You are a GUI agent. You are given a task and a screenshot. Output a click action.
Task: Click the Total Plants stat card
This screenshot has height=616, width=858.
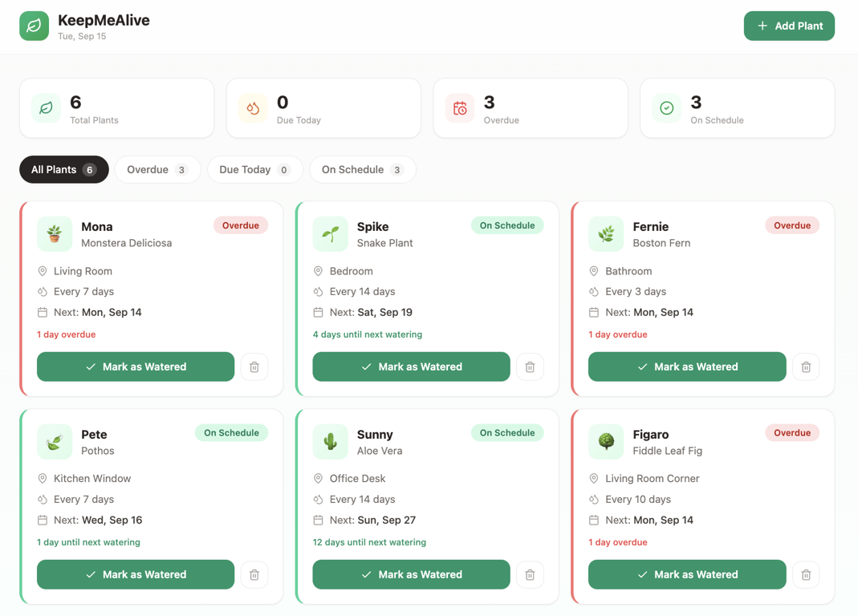click(x=116, y=107)
